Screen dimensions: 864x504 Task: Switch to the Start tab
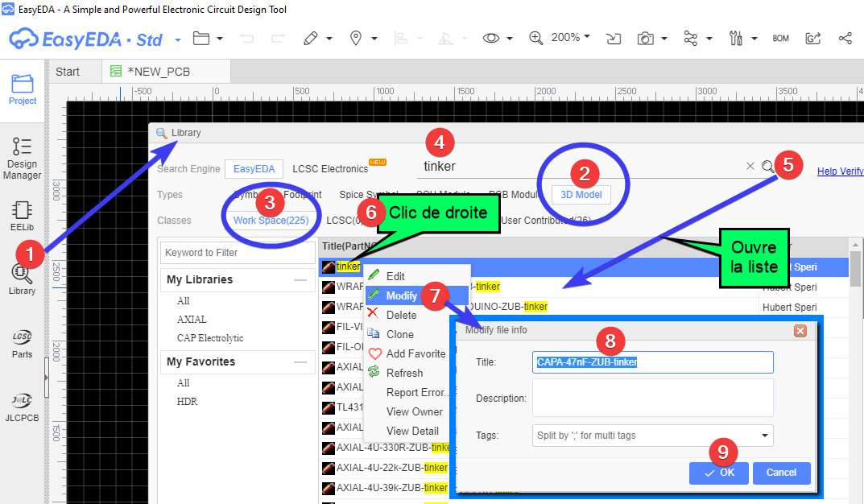click(x=67, y=72)
